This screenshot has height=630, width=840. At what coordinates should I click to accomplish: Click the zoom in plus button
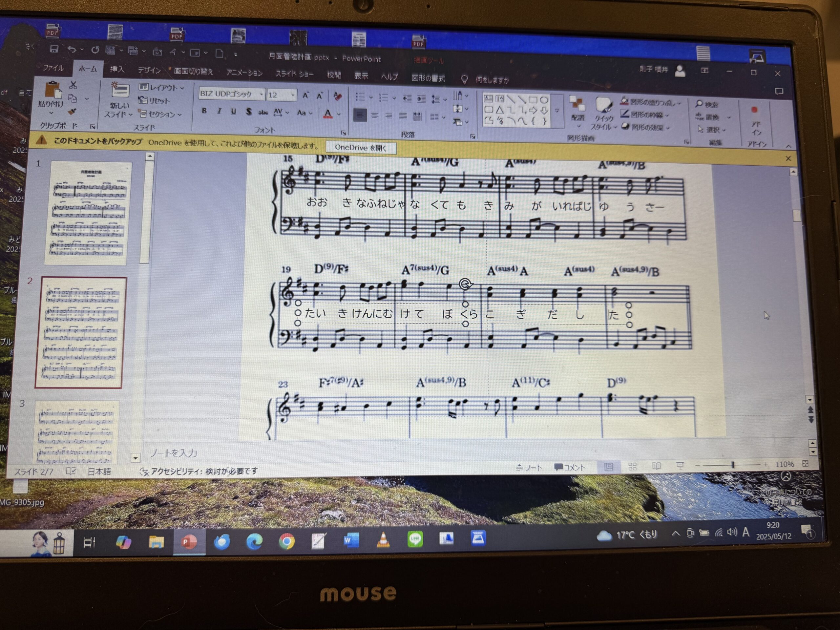tap(765, 464)
